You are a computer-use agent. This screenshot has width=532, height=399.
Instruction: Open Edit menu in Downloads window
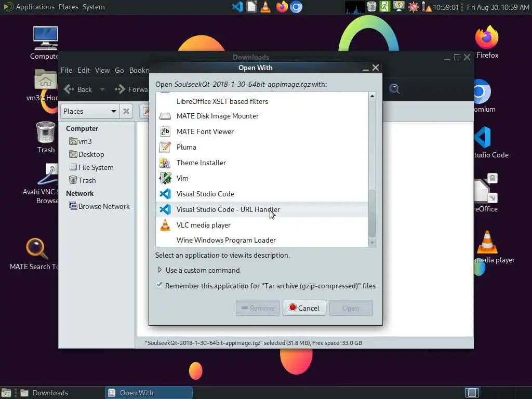coord(84,70)
